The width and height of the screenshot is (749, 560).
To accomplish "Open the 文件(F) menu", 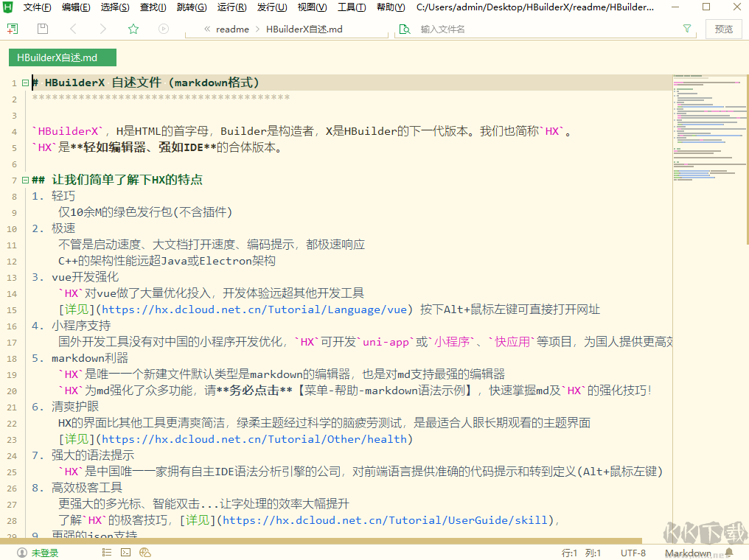I will click(x=38, y=7).
